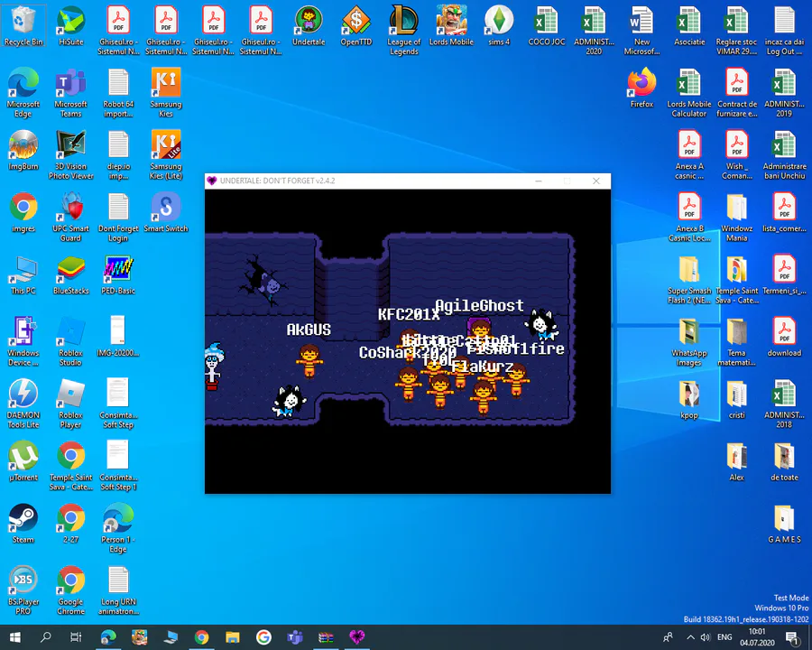Launch µTorrent from the desktop
This screenshot has height=650, width=812.
pyautogui.click(x=23, y=461)
